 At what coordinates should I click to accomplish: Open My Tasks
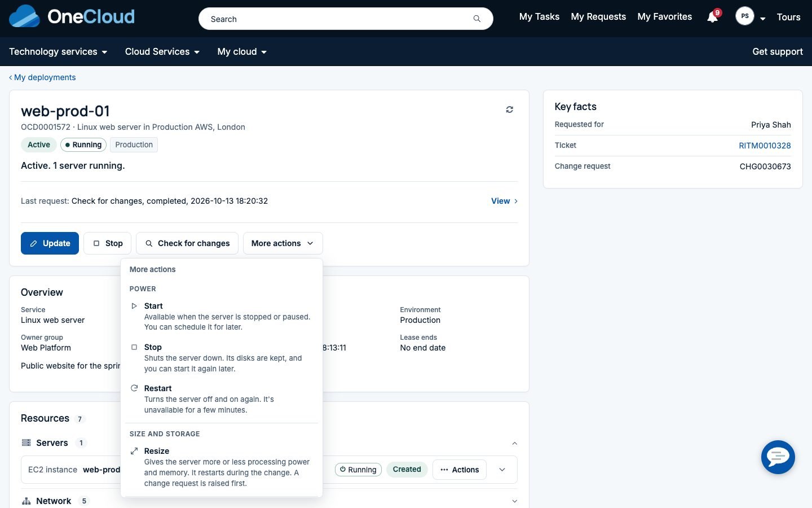click(539, 17)
